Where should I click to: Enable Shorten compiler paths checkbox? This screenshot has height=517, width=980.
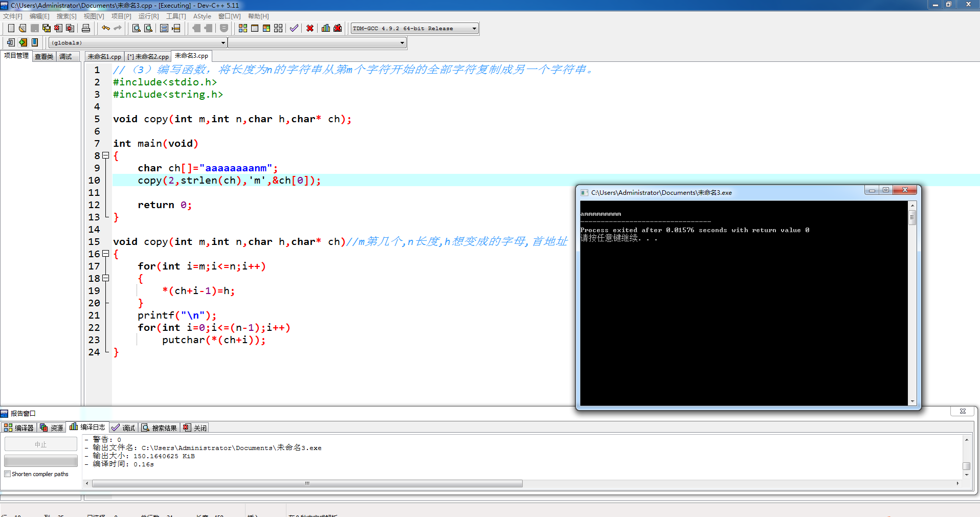pyautogui.click(x=8, y=474)
